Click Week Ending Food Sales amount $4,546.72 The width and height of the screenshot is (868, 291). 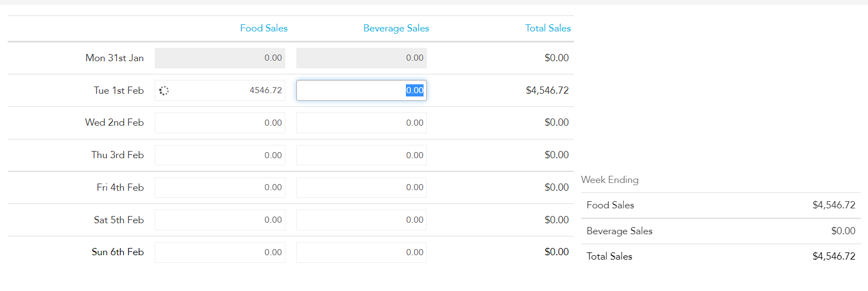pos(834,205)
